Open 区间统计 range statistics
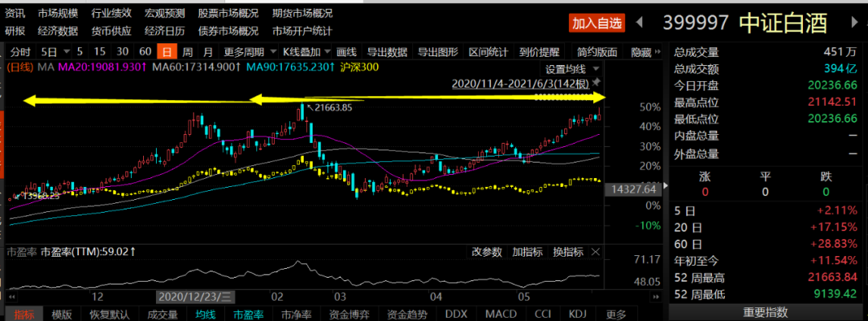868x321 pixels. [489, 52]
